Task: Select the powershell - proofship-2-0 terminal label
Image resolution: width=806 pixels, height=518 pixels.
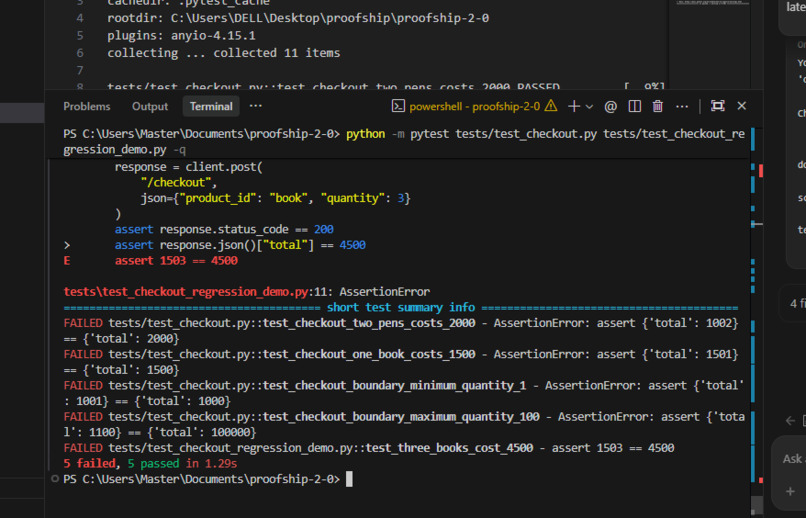Action: [x=474, y=106]
